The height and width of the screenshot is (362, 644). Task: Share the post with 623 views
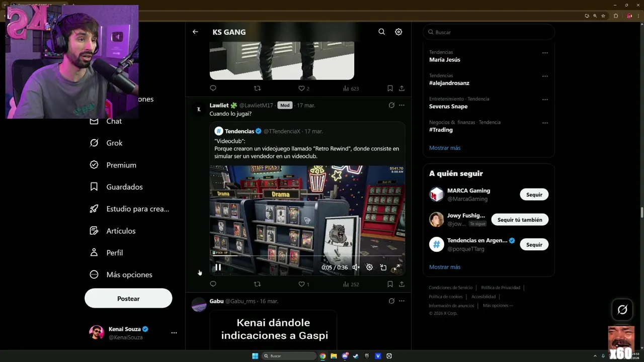[401, 88]
